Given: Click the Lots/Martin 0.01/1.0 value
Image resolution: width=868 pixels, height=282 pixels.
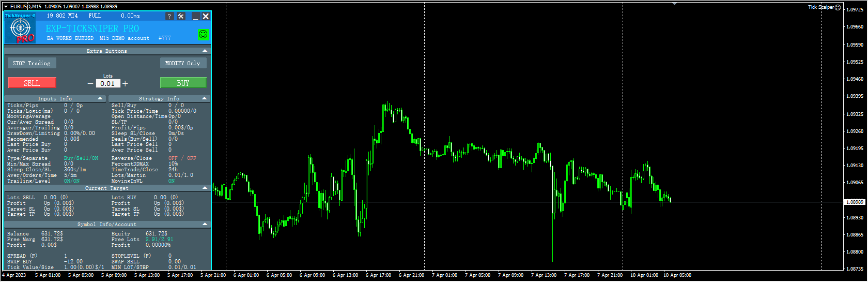Looking at the screenshot, I should coord(181,175).
